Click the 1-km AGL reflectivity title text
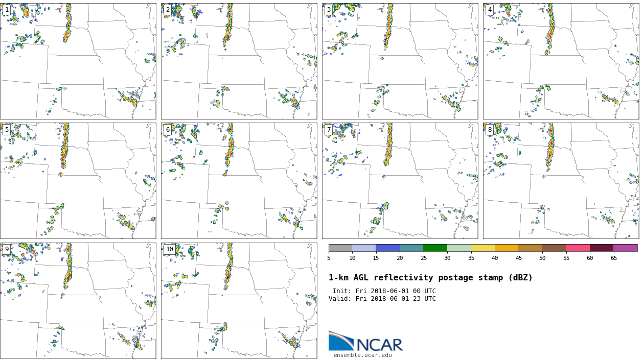644x359 pixels. coord(430,278)
